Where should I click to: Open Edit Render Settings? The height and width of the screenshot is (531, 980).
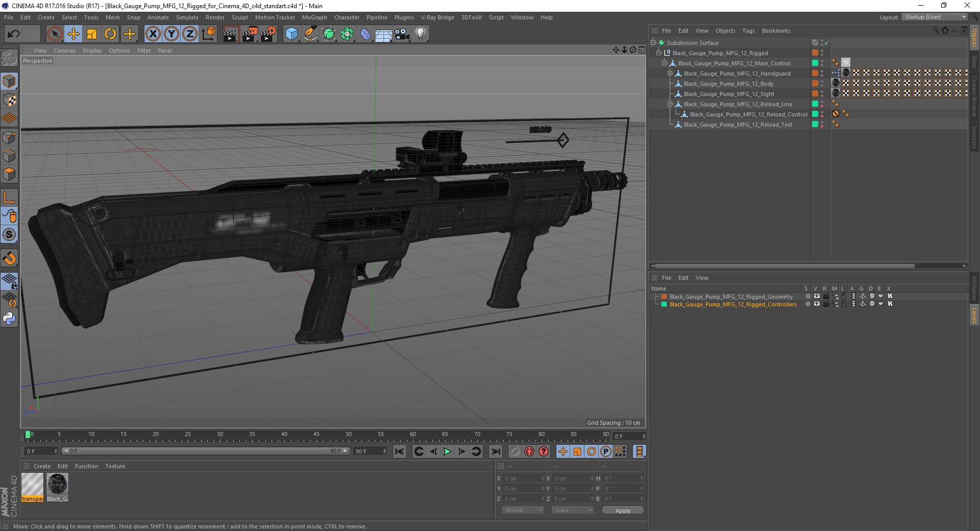[268, 34]
